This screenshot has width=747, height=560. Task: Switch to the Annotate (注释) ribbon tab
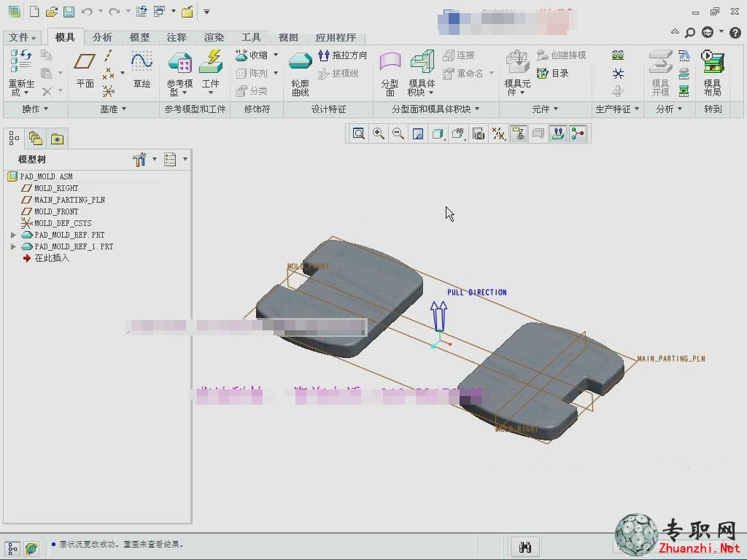point(177,37)
